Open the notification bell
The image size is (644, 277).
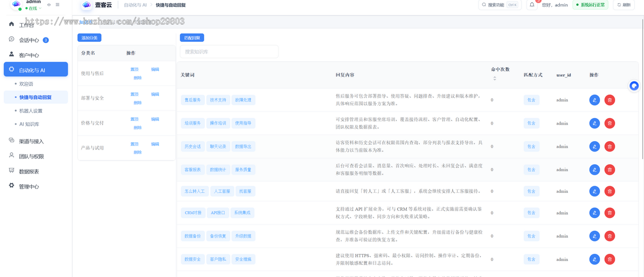coord(532,5)
